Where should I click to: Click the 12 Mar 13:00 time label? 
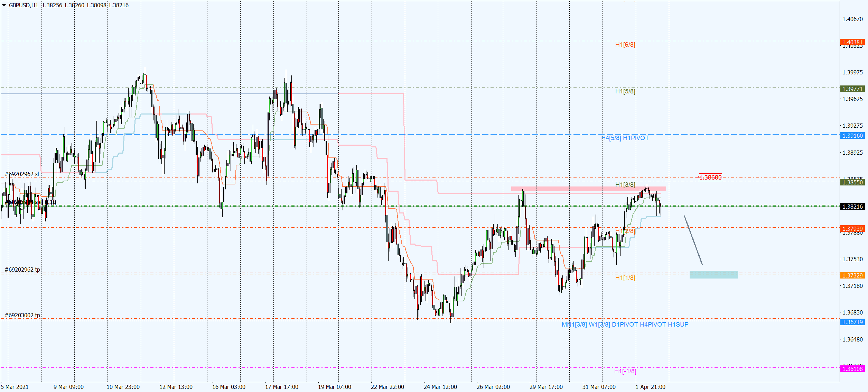pos(176,387)
